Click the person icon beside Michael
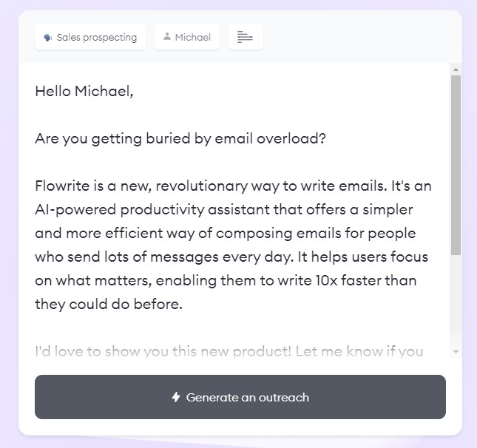The width and height of the screenshot is (477, 448). pyautogui.click(x=167, y=37)
